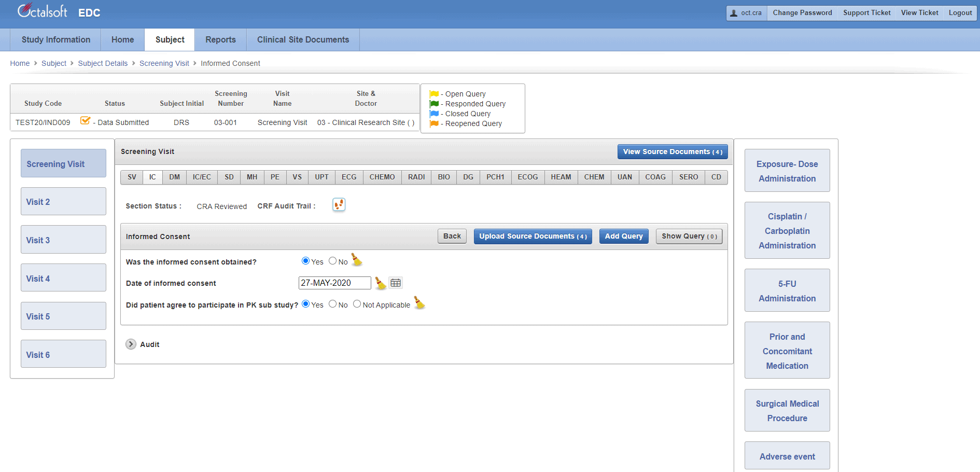Open the Visit 2 panel in sidebar
This screenshot has height=472, width=980.
tap(63, 202)
